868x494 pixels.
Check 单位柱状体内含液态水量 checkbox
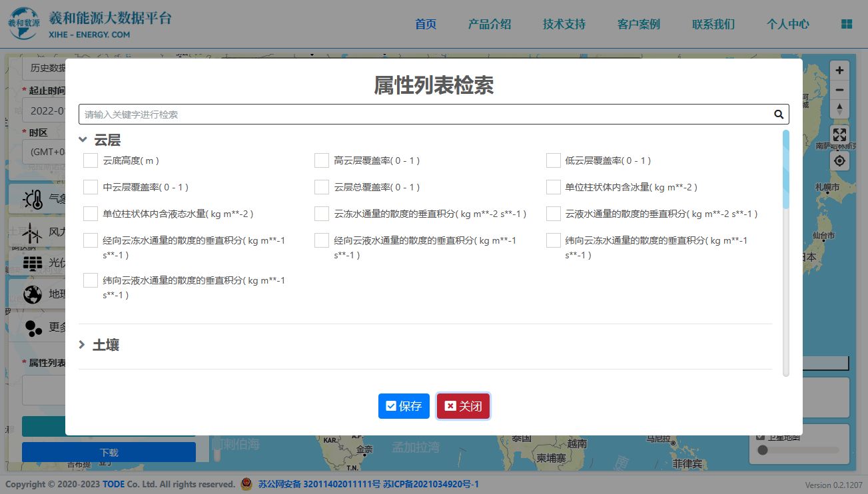point(91,214)
